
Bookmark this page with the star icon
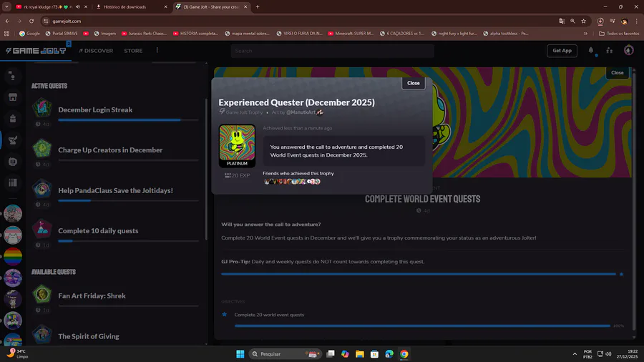pos(584,21)
